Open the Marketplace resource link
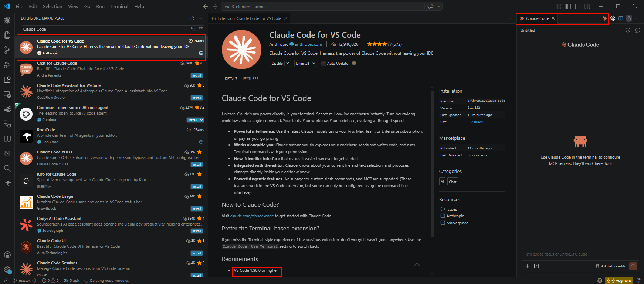 click(457, 223)
